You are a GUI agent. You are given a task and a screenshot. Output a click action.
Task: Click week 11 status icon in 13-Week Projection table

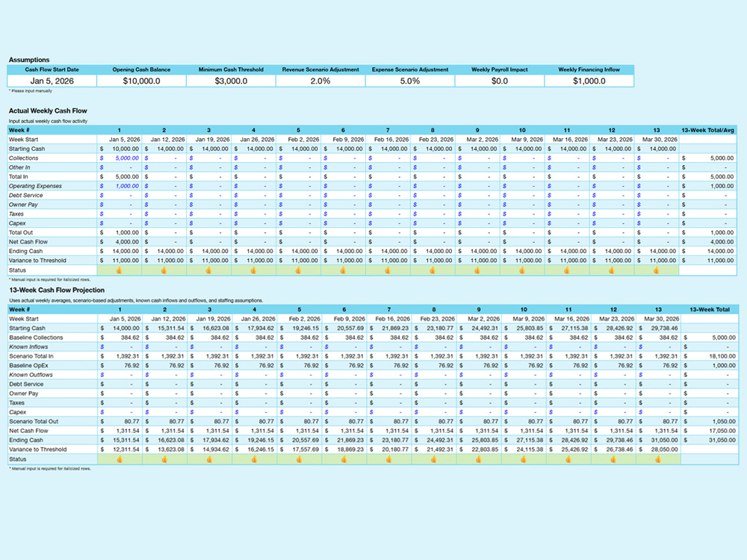coord(568,459)
